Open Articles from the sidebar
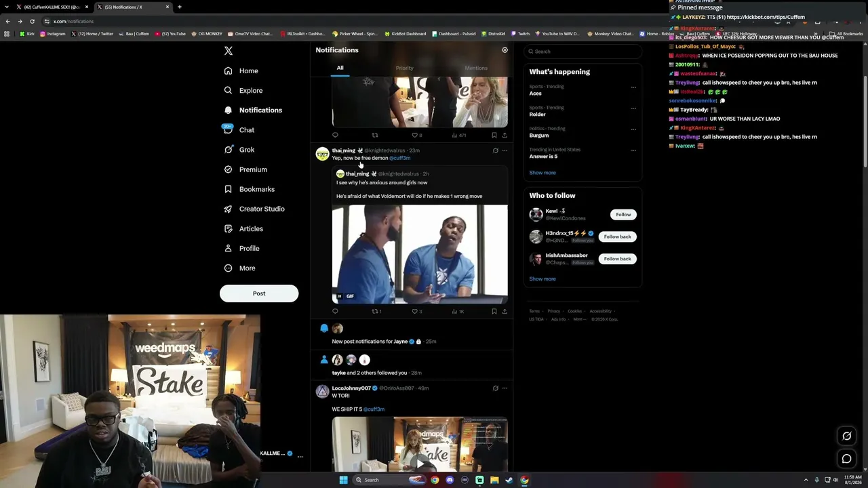Image resolution: width=868 pixels, height=488 pixels. 243,228
